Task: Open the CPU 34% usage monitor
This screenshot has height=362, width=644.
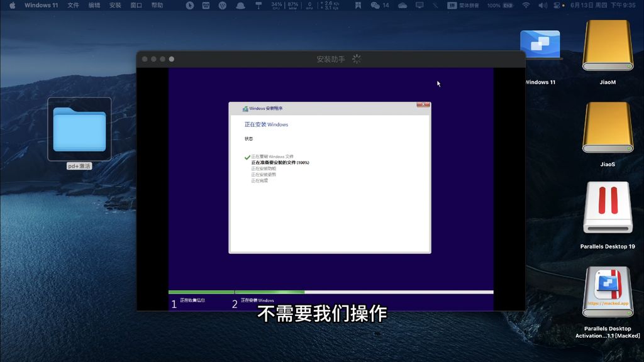Action: pos(277,5)
